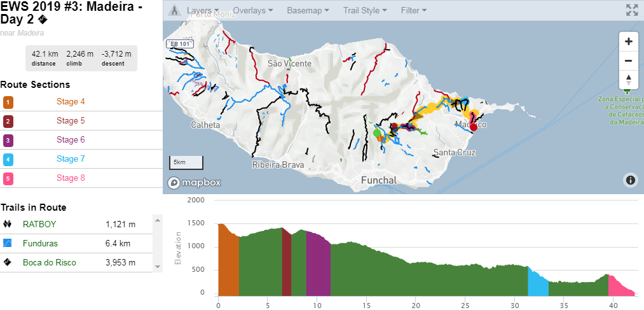Zoom out on the map
644x310 pixels.
pyautogui.click(x=628, y=60)
